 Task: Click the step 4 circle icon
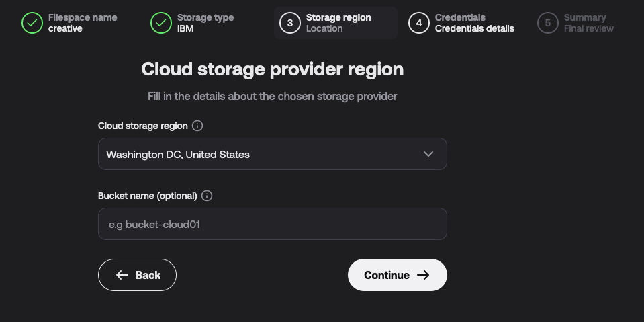tap(419, 23)
